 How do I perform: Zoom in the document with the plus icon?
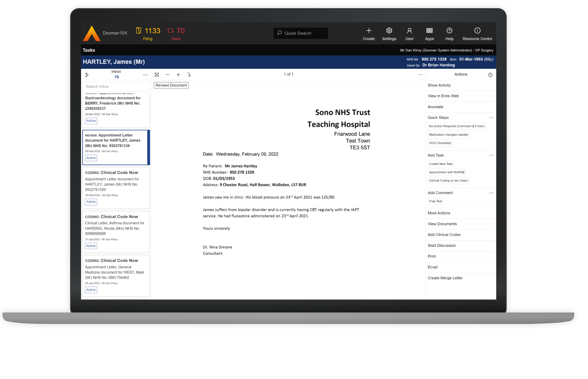[x=178, y=75]
